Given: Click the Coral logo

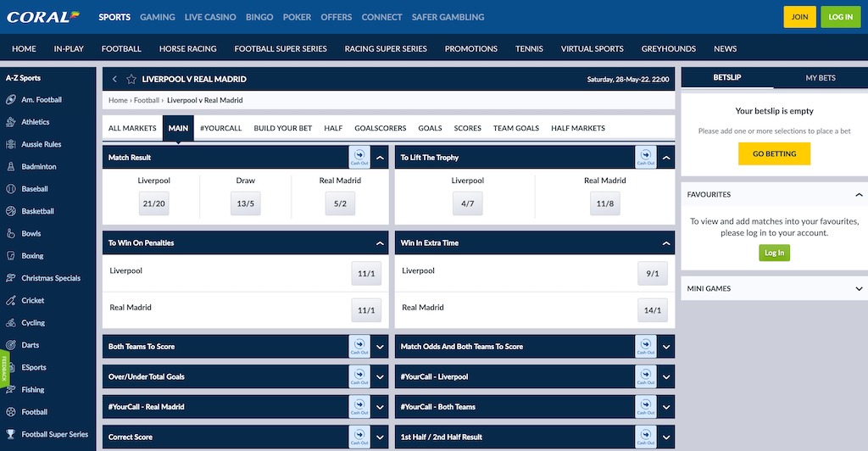Looking at the screenshot, I should (x=43, y=17).
